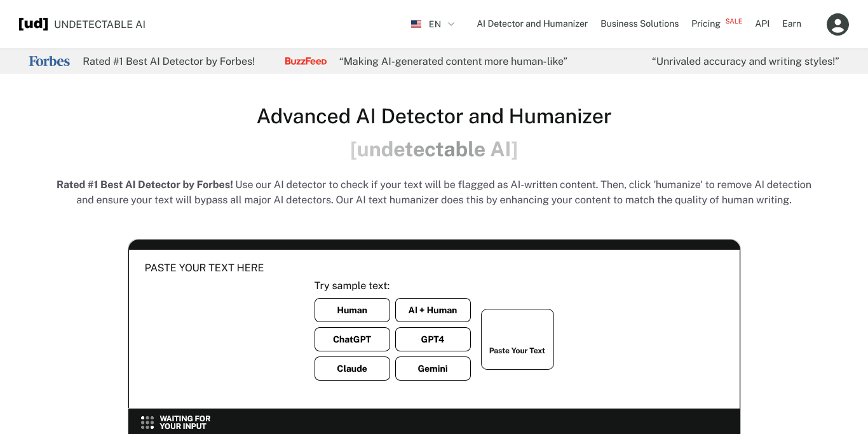The width and height of the screenshot is (868, 434).
Task: Click the Forbes logo in banner
Action: tap(49, 61)
